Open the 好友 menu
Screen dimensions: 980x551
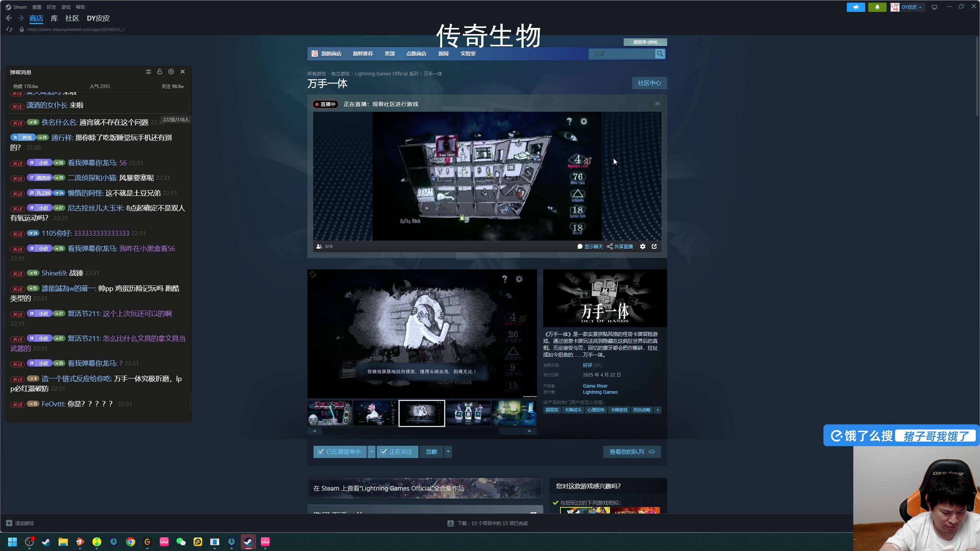51,7
